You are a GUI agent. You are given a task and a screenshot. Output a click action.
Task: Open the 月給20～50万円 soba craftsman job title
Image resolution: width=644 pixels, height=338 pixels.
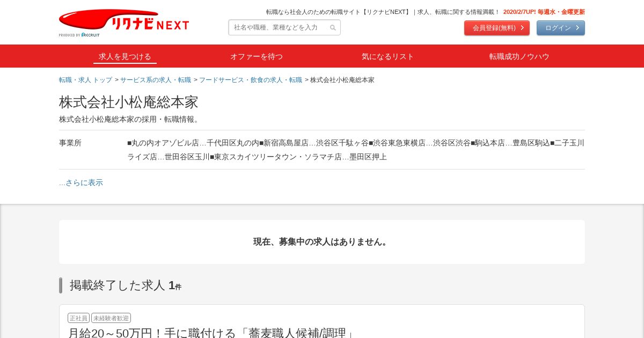[211, 333]
